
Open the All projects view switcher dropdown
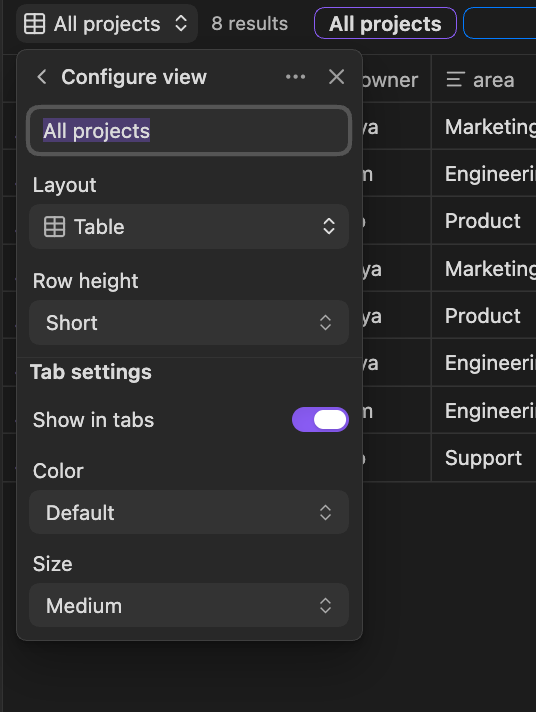tap(107, 24)
